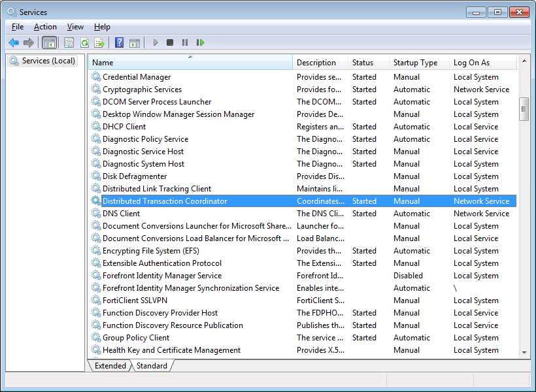This screenshot has width=536, height=392.
Task: Click gear icon beside Cryptographic Services
Action: (96, 90)
